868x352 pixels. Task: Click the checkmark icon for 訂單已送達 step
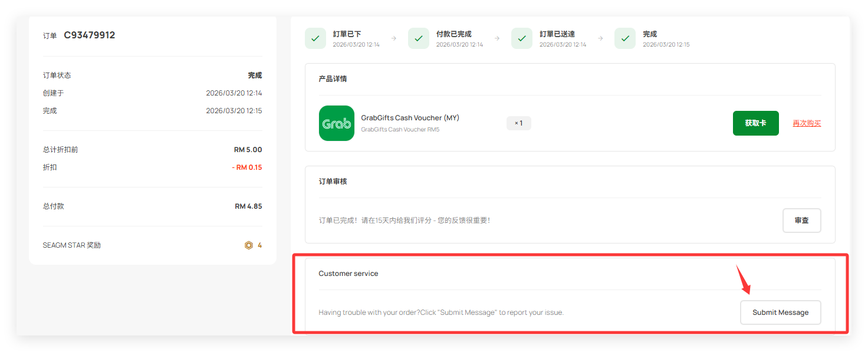(x=522, y=38)
